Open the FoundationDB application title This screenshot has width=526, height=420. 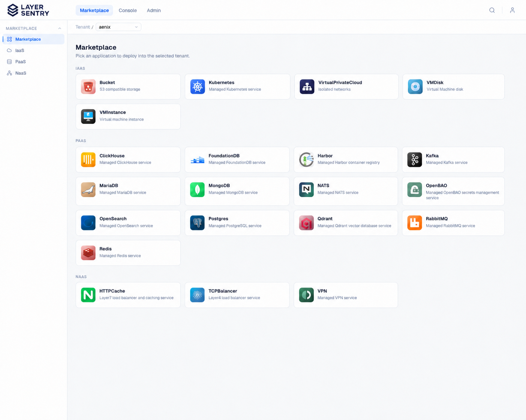point(224,156)
